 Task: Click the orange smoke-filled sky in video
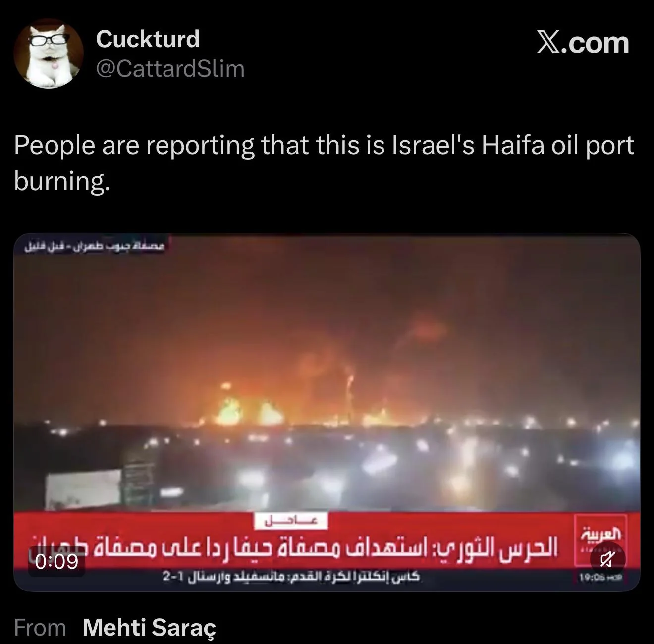tap(327, 317)
